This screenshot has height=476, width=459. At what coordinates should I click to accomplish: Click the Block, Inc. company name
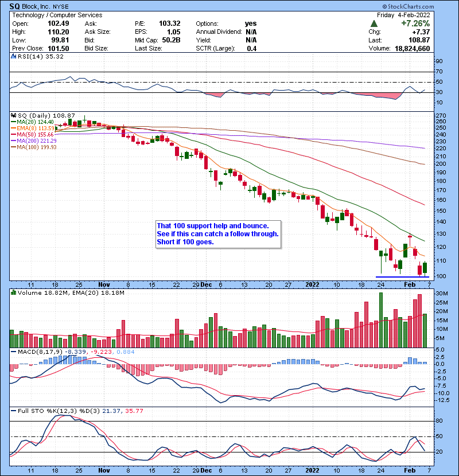pyautogui.click(x=37, y=6)
